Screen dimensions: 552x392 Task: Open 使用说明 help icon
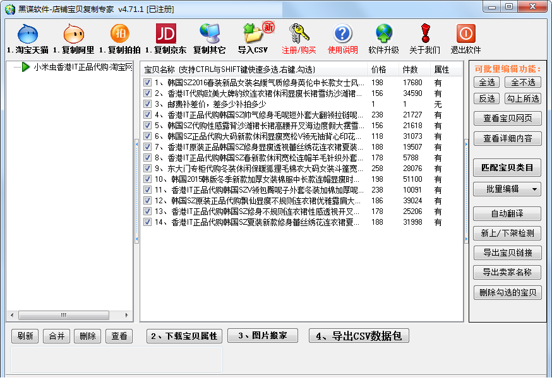pyautogui.click(x=342, y=34)
